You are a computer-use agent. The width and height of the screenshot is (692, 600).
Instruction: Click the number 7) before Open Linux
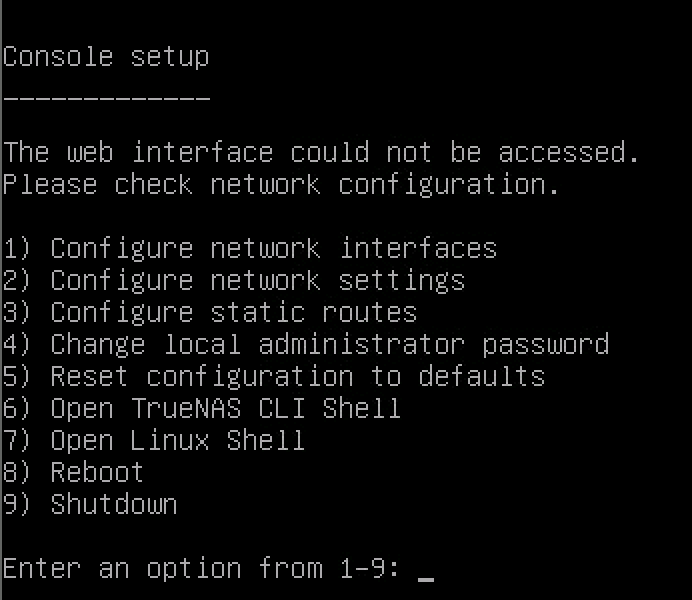(17, 440)
